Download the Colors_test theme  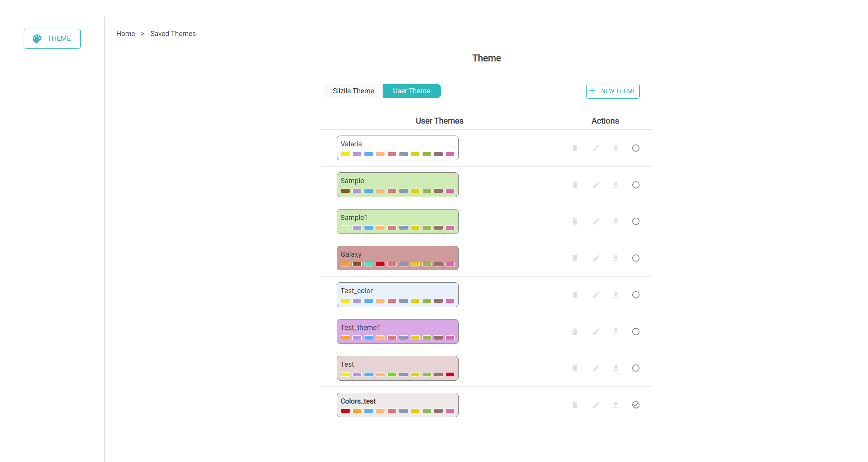click(x=616, y=405)
